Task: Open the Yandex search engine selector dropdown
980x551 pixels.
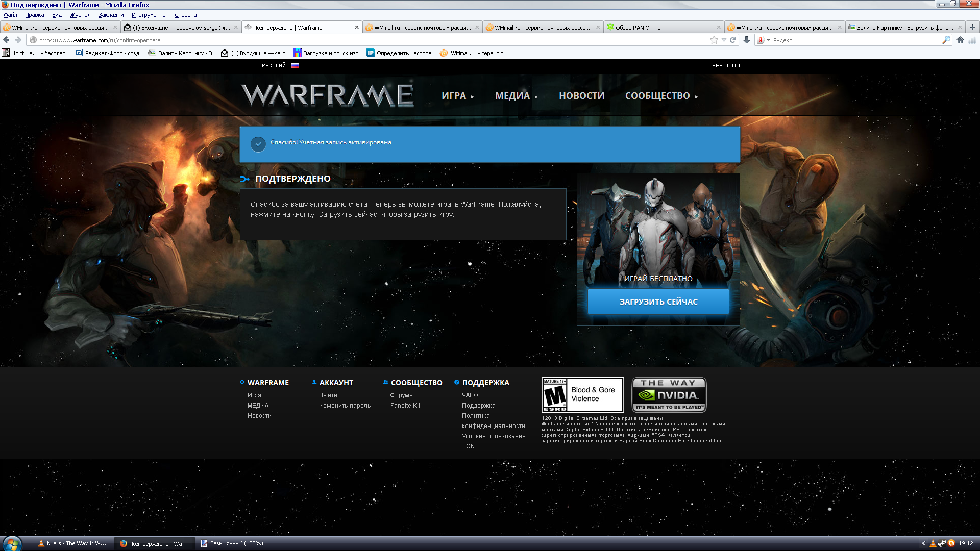Action: click(764, 40)
